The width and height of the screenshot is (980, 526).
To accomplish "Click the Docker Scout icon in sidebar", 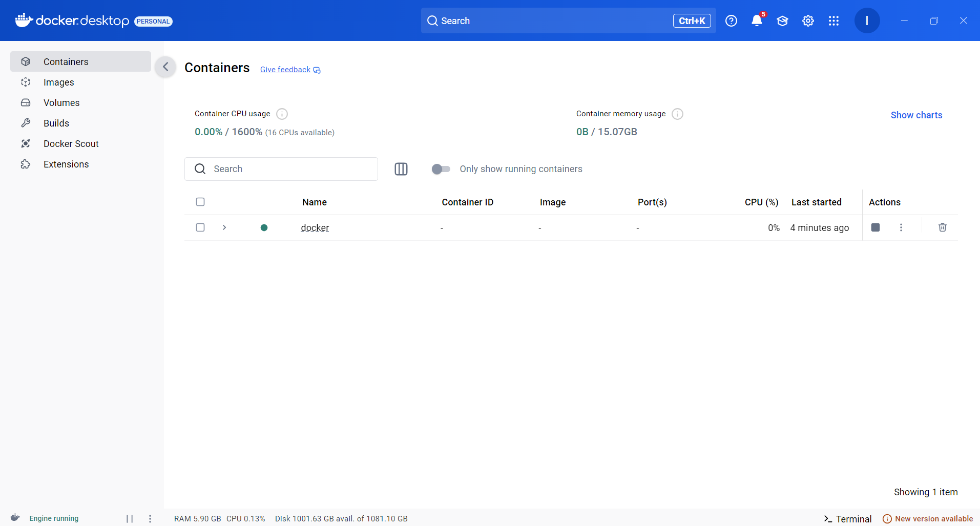I will pyautogui.click(x=26, y=143).
